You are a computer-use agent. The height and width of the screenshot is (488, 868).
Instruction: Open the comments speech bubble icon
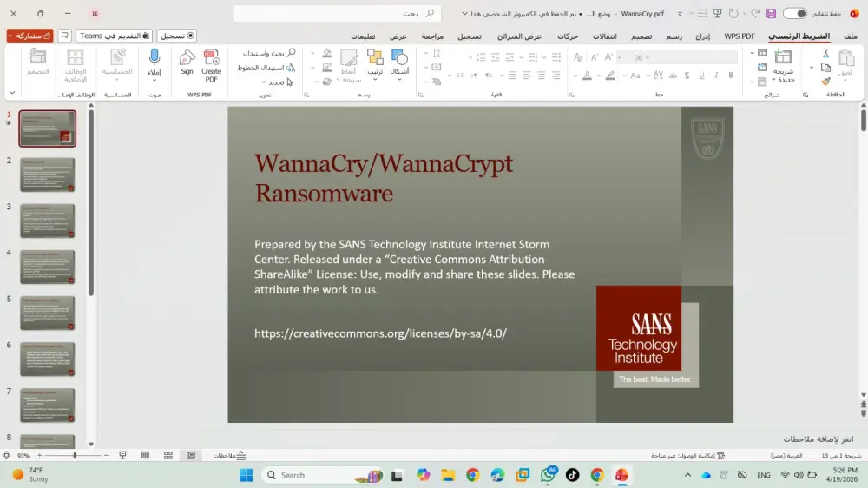pos(65,36)
